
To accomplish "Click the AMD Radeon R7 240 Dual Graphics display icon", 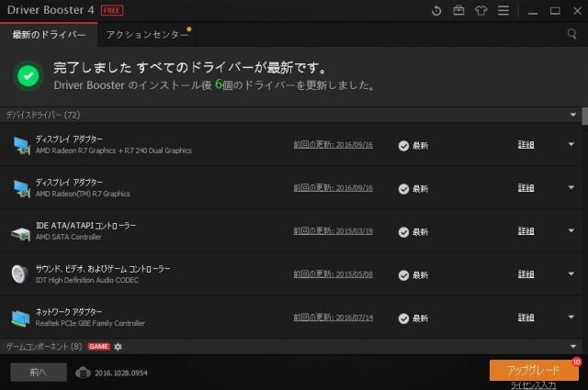I will (21, 145).
